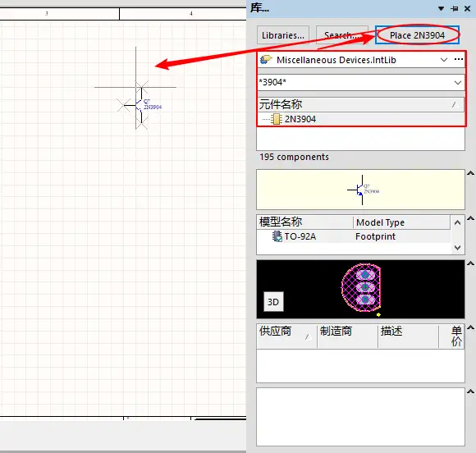Click the 2N3904 component icon

[x=277, y=119]
